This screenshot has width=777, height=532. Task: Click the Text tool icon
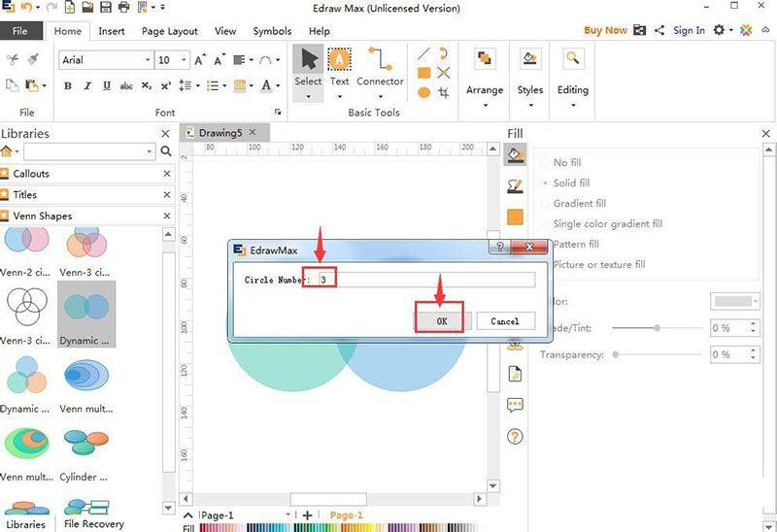339,61
